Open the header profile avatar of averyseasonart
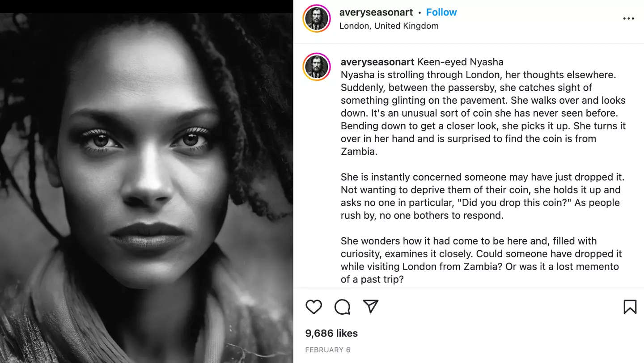The width and height of the screenshot is (644, 363). point(317,19)
